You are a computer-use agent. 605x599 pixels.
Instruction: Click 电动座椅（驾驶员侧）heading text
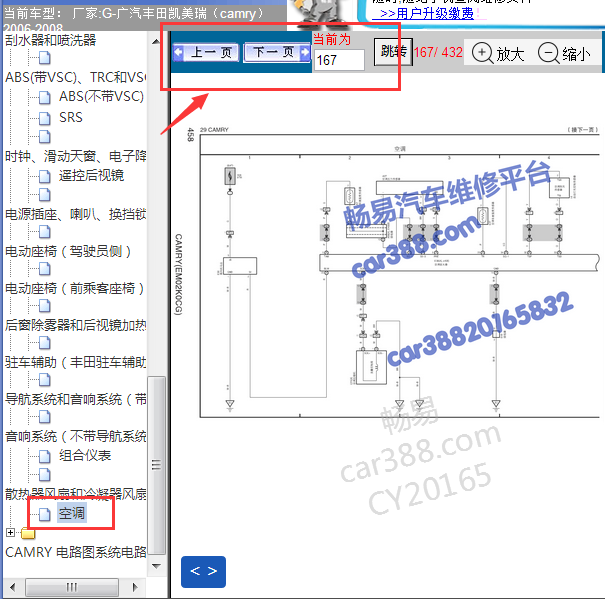pyautogui.click(x=68, y=251)
